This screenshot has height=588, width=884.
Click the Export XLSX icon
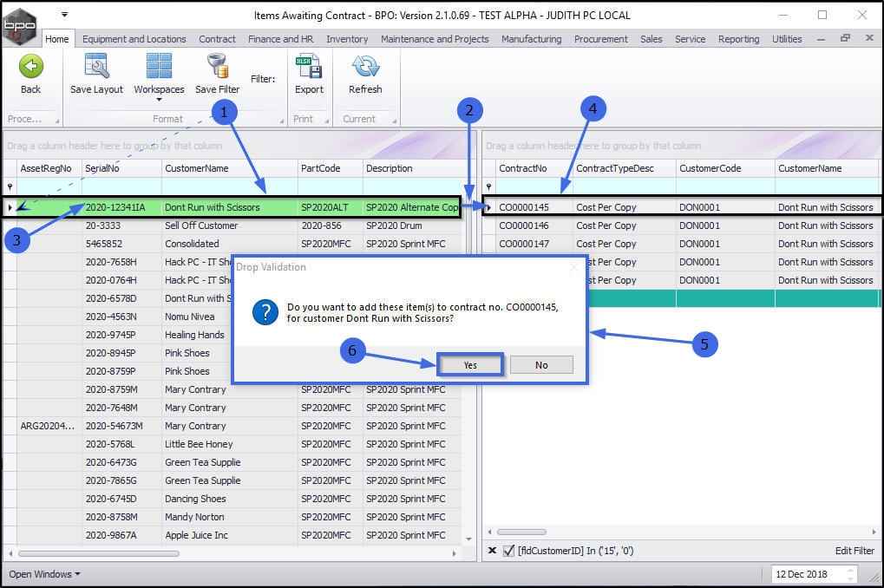pos(309,66)
